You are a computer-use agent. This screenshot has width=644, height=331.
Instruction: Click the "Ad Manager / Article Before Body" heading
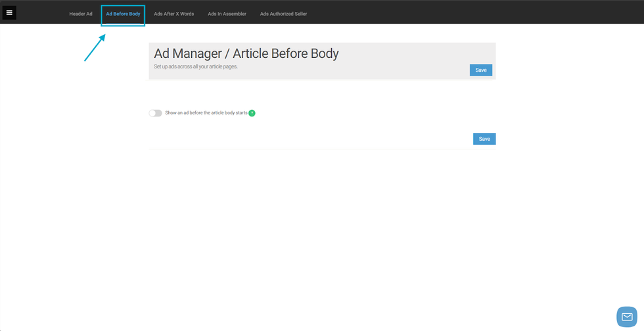[x=246, y=53]
